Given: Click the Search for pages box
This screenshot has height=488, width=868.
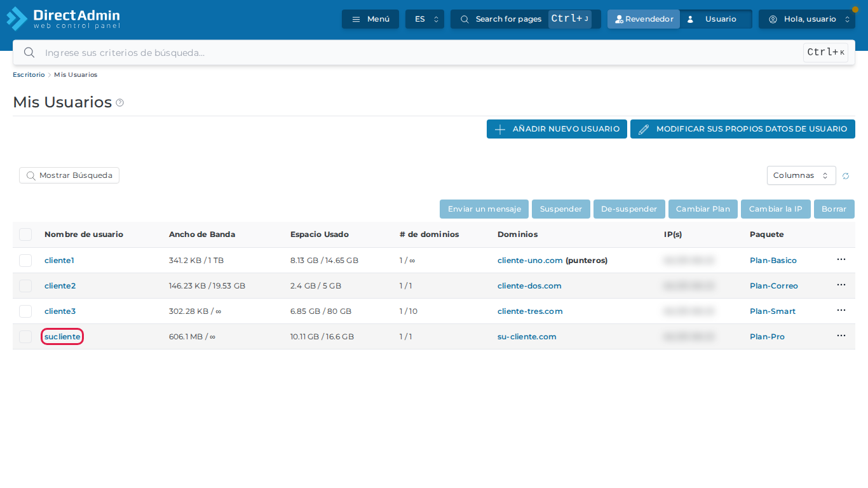Looking at the screenshot, I should click(526, 19).
